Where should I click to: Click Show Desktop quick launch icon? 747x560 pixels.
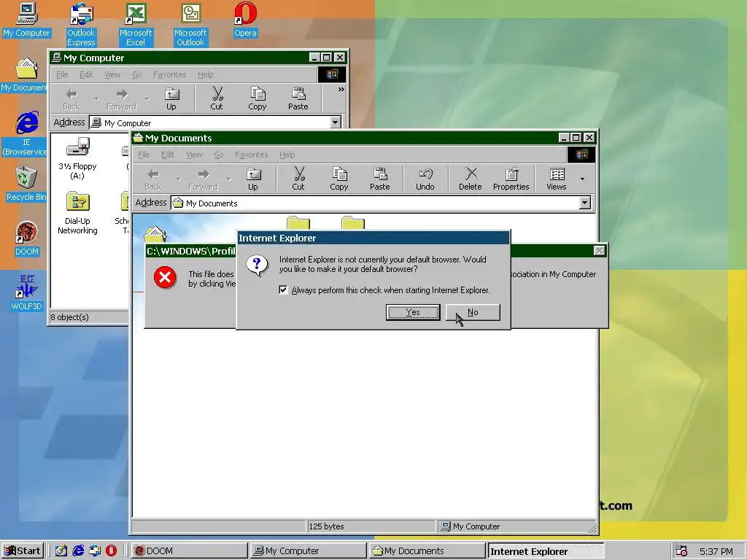coord(61,551)
